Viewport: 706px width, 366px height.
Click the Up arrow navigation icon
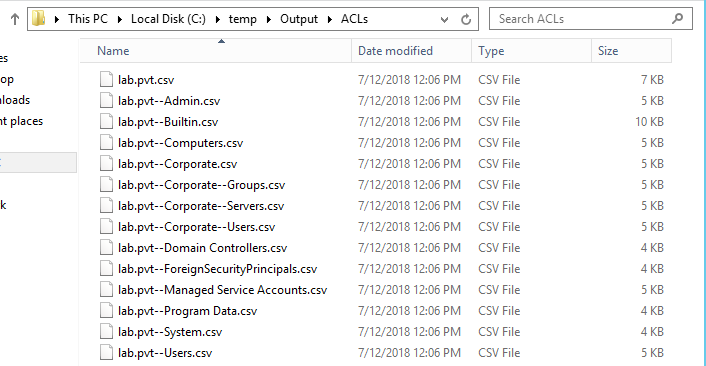click(x=15, y=19)
